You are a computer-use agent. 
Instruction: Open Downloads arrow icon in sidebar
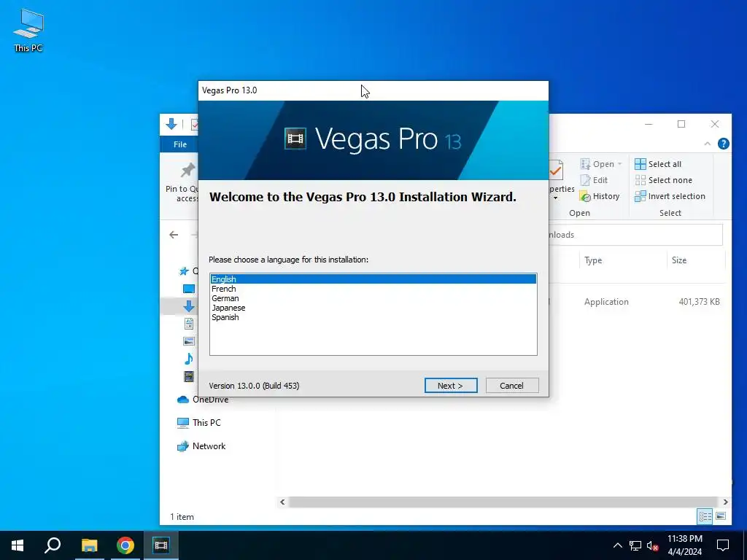[189, 306]
